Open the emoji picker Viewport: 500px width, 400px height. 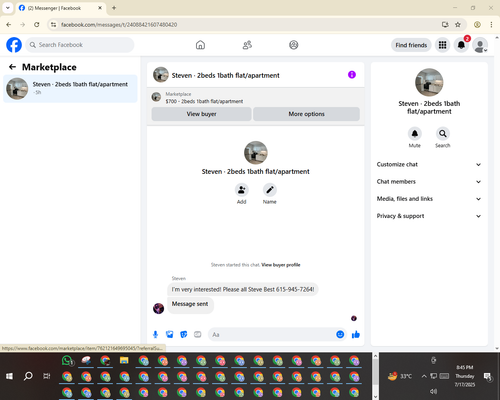point(340,334)
